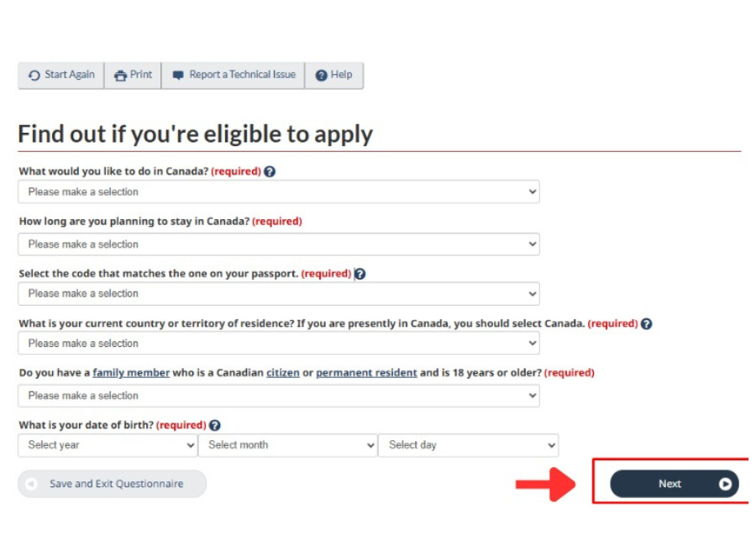Click help icon beside country of residence question
Image resolution: width=756 pixels, height=546 pixels.
pos(646,323)
